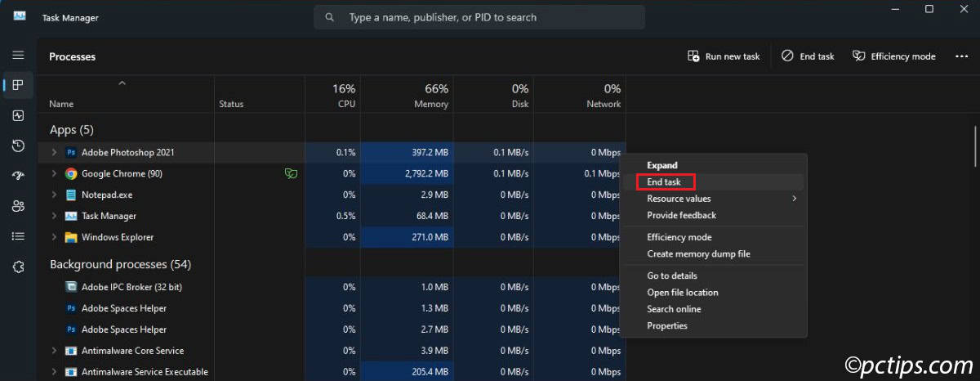Expand the Antimalware Service Executable row
The width and height of the screenshot is (980, 381).
point(54,372)
